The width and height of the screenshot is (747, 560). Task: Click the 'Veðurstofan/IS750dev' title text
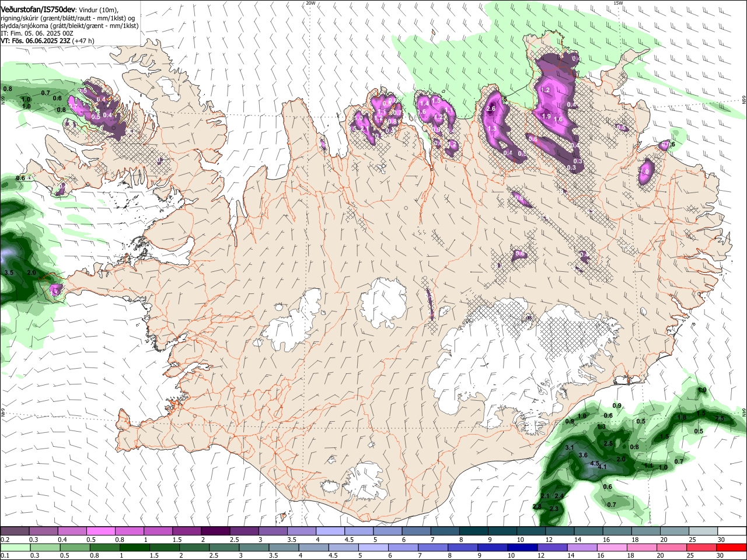38,9
